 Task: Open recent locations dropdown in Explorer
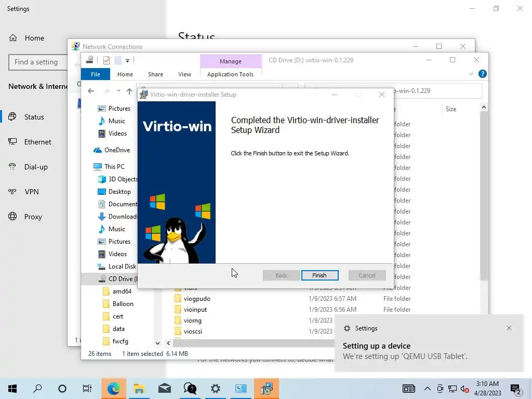click(118, 91)
